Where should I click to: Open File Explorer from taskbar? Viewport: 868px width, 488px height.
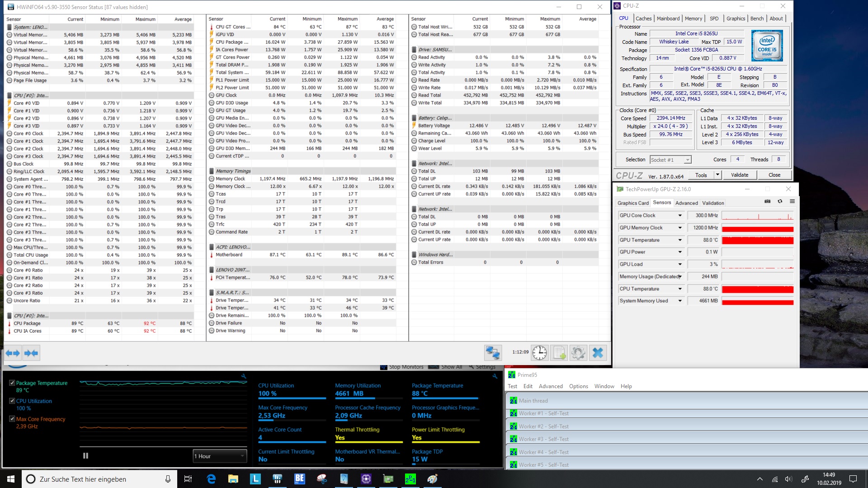click(x=233, y=479)
